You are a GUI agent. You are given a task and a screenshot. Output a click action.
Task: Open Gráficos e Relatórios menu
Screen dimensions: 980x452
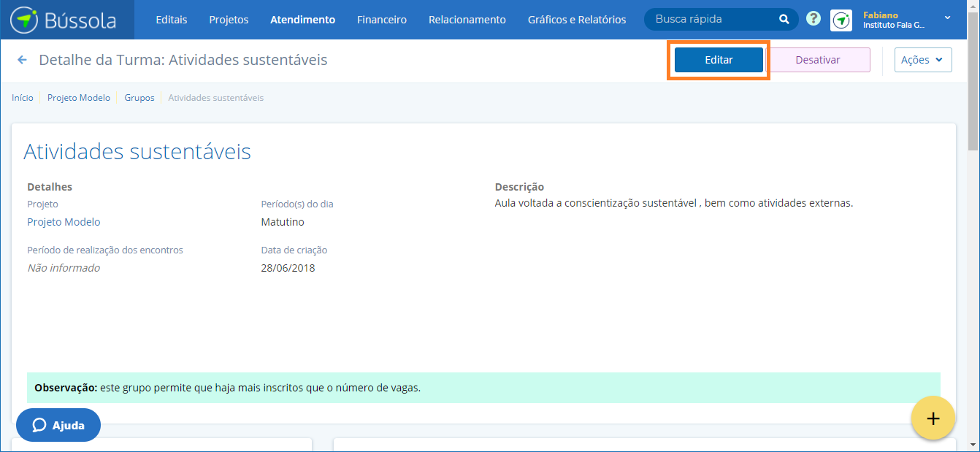[x=576, y=20]
